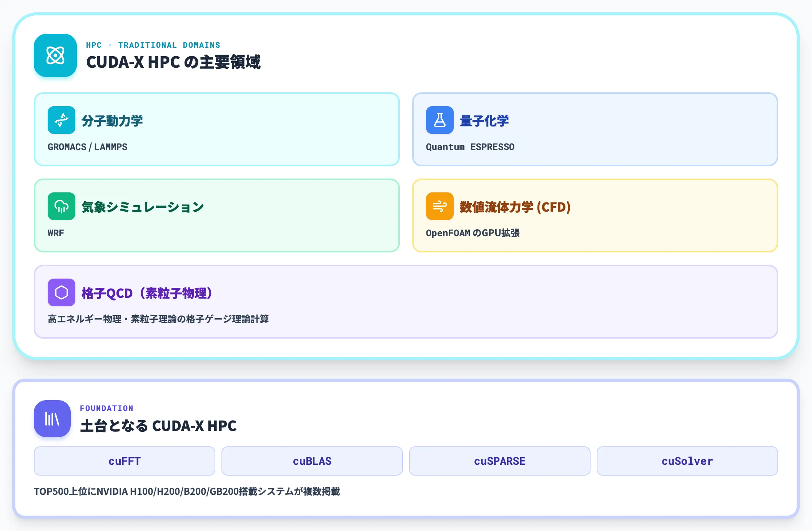This screenshot has height=531, width=812.
Task: Click the flask icon for 量子化学
Action: point(440,120)
